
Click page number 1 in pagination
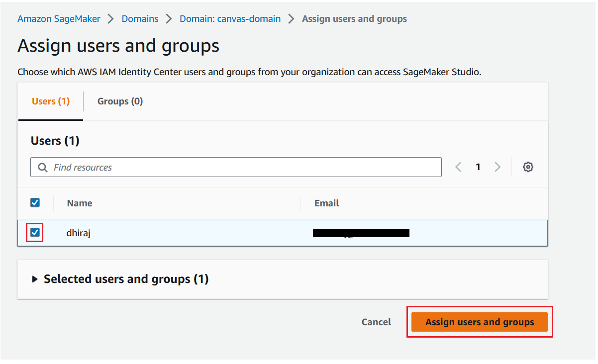coord(478,167)
